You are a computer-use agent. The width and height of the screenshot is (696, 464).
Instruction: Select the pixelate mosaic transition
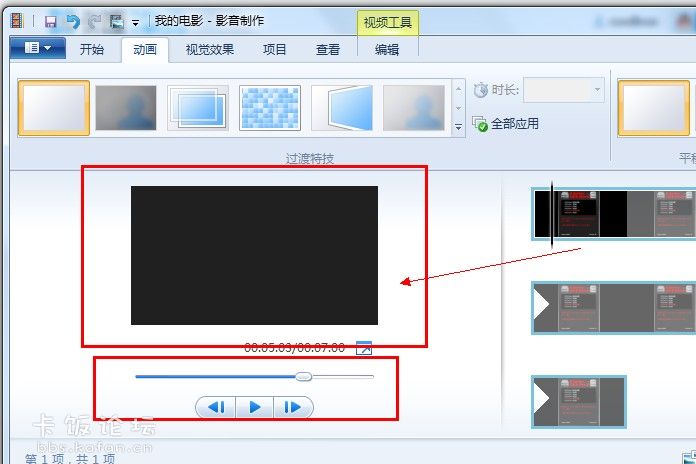coord(270,108)
